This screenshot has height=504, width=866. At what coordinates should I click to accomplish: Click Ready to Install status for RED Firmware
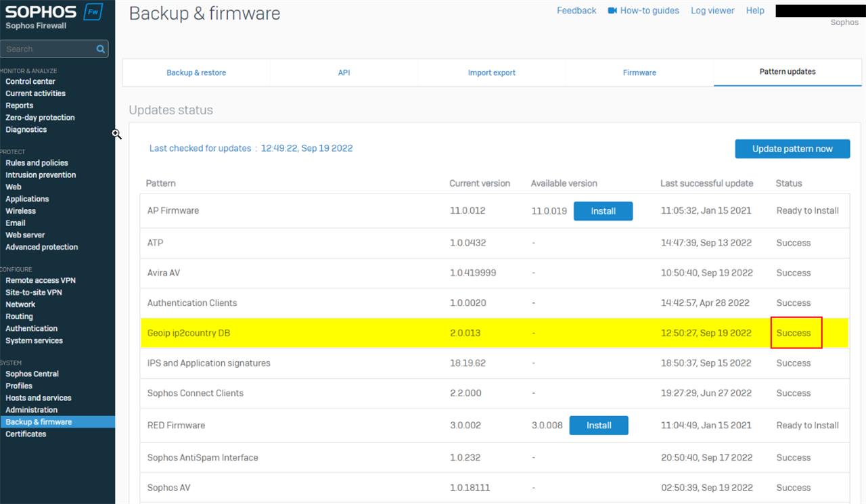click(x=807, y=426)
